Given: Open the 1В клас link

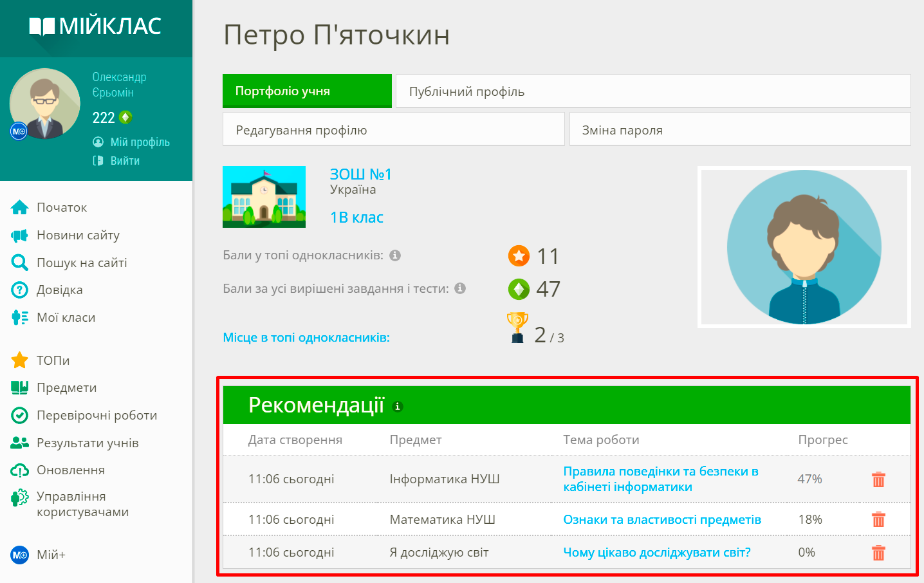Looking at the screenshot, I should click(x=356, y=217).
